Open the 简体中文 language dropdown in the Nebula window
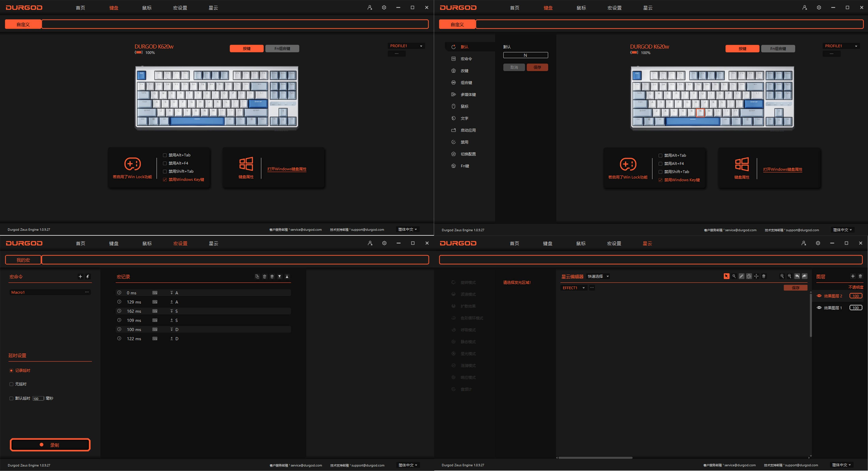868x471 pixels. coord(841,465)
